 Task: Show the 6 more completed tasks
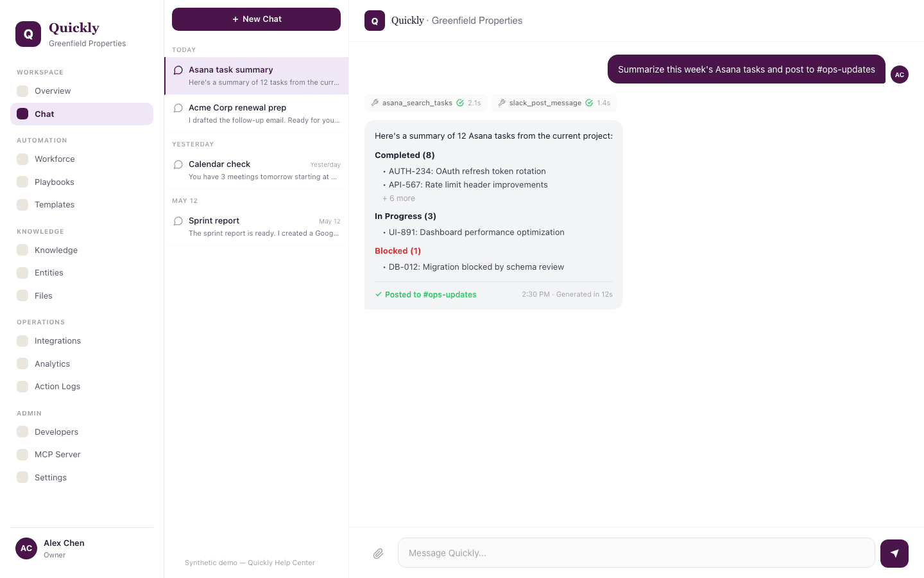[x=398, y=198]
